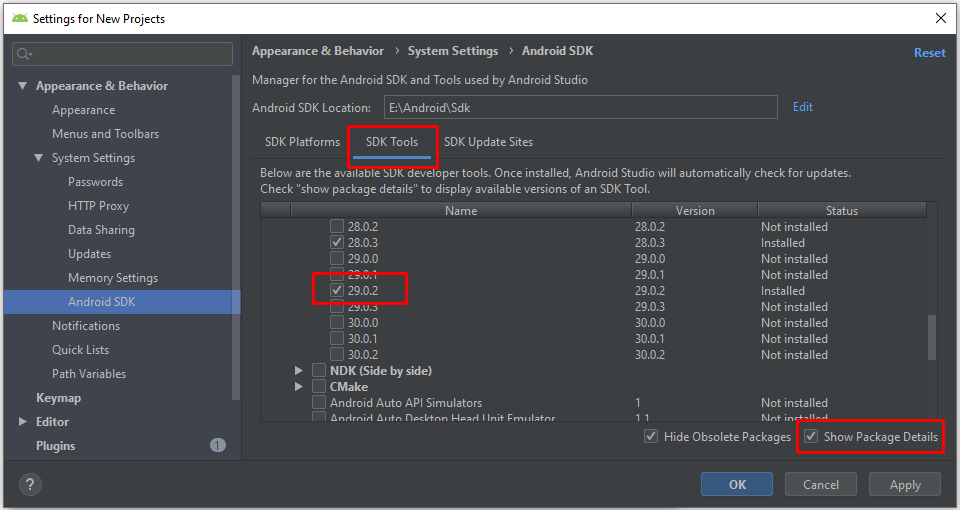
Task: Check Android Auto API Simulators checkbox
Action: tap(319, 402)
